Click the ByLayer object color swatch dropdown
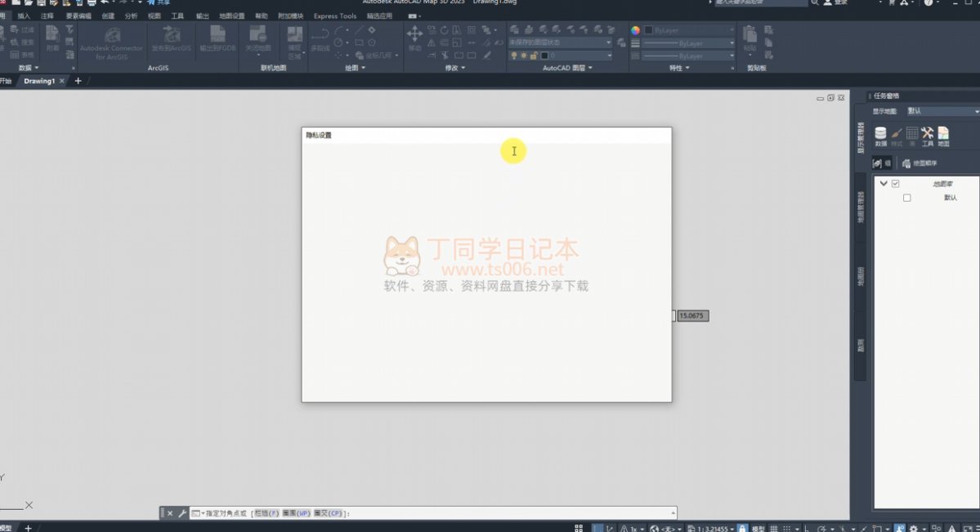 point(688,30)
